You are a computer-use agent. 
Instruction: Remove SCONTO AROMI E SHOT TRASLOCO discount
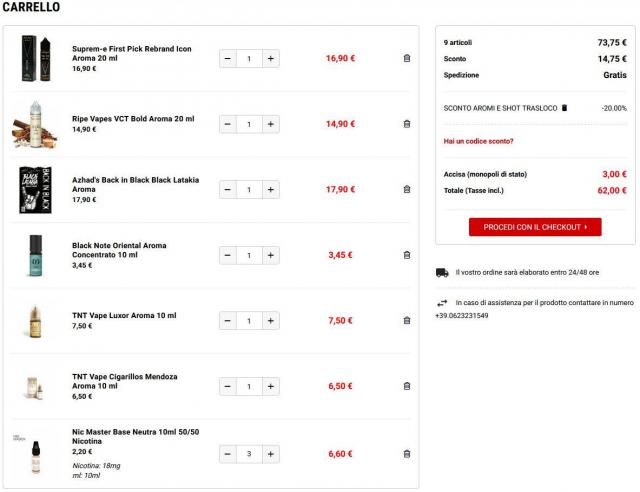[x=564, y=108]
